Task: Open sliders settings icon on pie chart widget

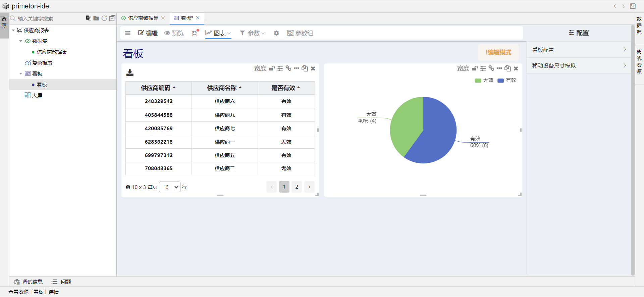Action: point(483,68)
